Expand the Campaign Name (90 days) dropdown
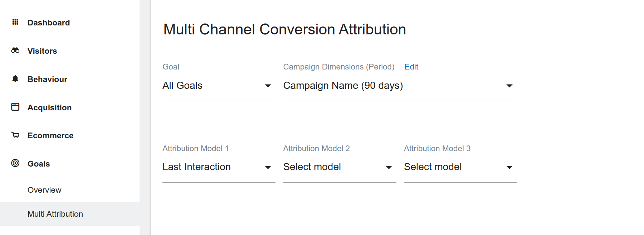 click(x=399, y=86)
